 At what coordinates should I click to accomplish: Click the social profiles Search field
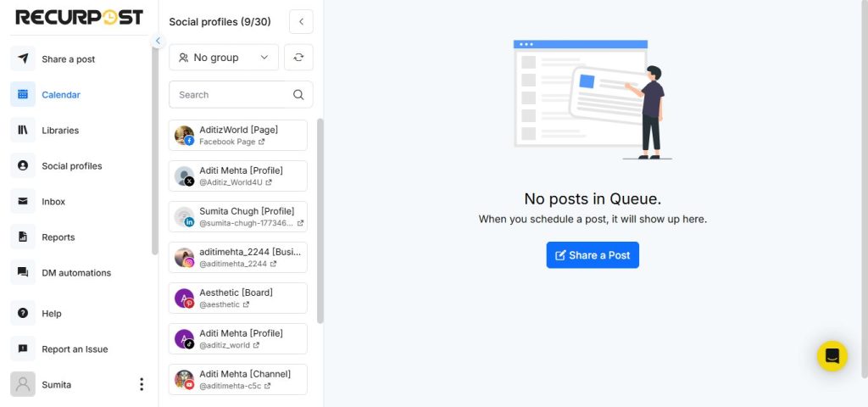(x=241, y=95)
